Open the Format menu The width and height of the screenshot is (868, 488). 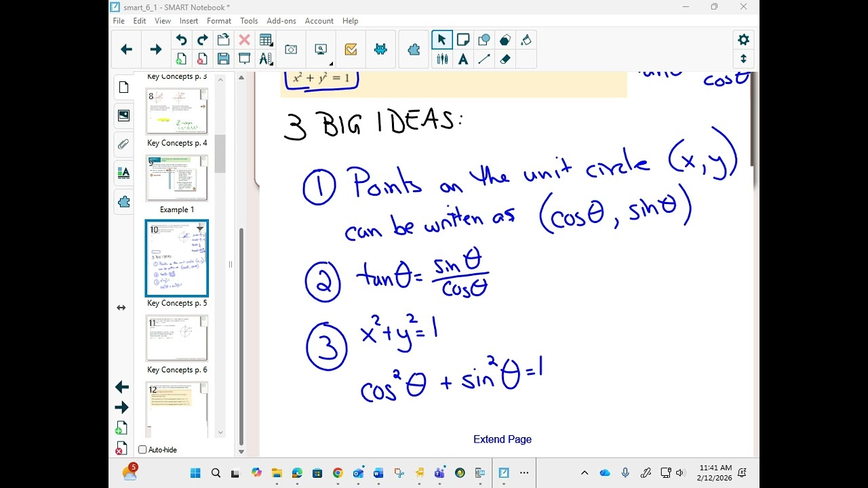tap(219, 21)
